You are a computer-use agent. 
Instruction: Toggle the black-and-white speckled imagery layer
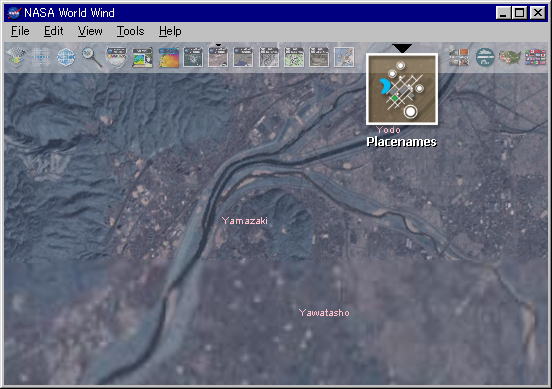coord(269,57)
